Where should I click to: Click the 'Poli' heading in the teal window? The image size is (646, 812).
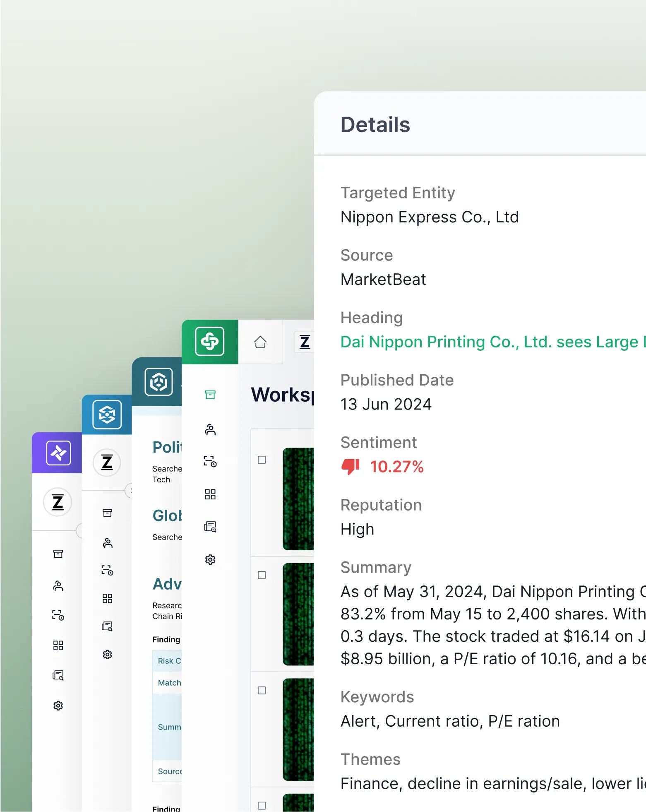click(167, 447)
